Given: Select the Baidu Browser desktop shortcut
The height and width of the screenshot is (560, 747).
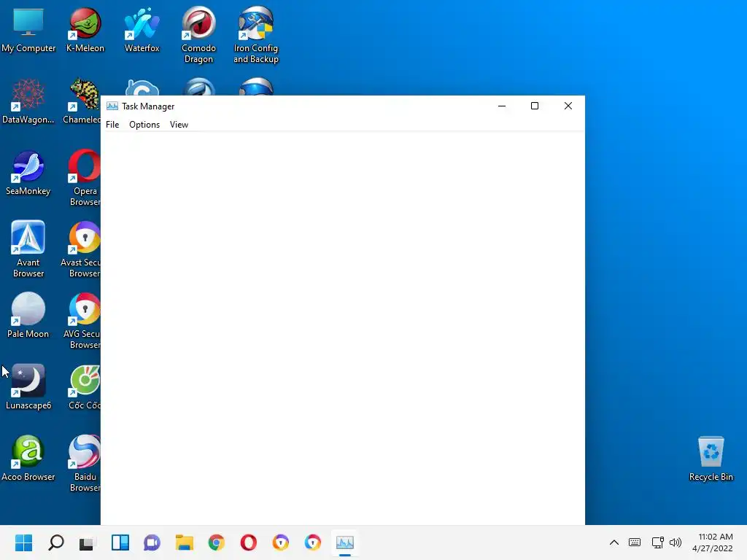Looking at the screenshot, I should 85,464.
